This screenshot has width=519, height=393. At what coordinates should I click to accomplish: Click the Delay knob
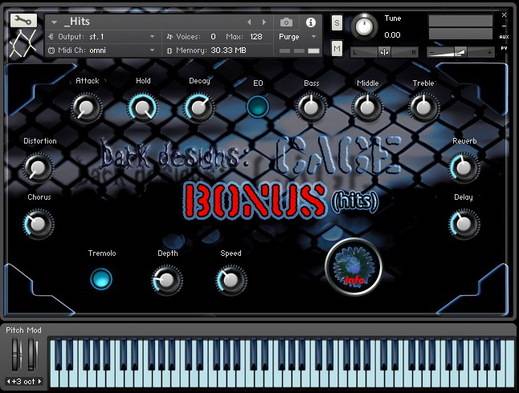464,224
